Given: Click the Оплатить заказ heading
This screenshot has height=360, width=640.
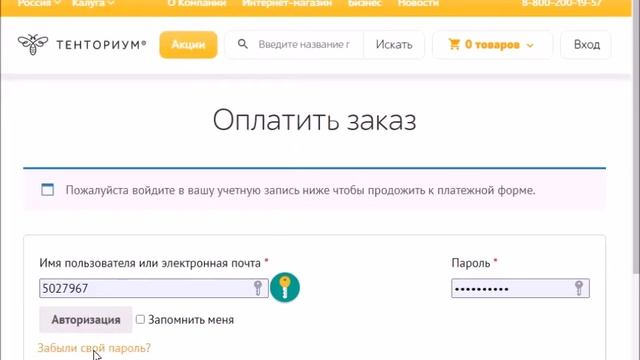Looking at the screenshot, I should pos(315,120).
